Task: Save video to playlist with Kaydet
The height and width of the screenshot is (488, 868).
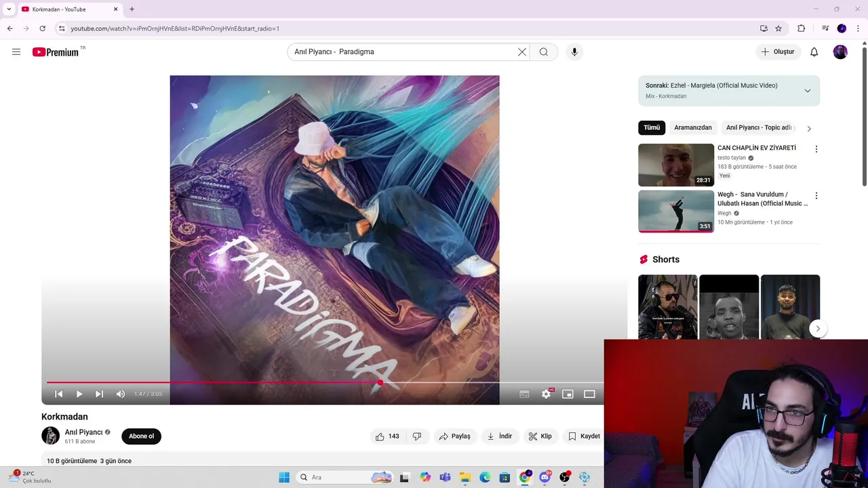Action: coord(584,436)
